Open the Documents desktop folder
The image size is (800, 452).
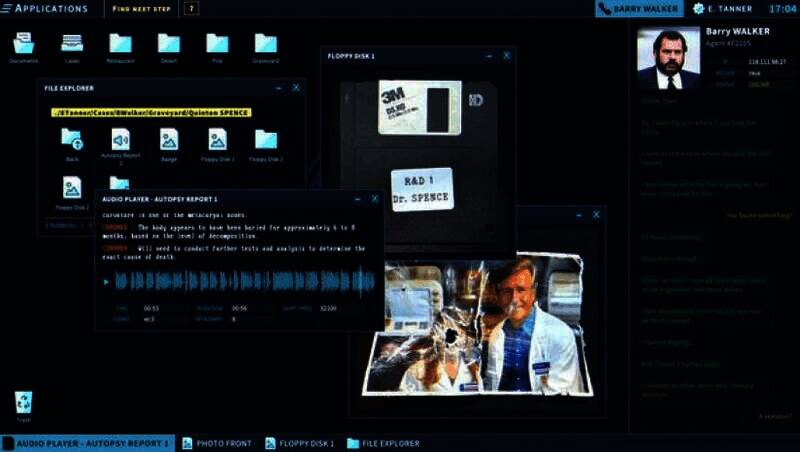pos(23,44)
